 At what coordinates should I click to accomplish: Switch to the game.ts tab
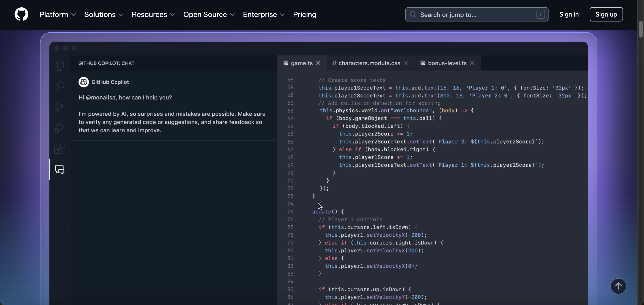(302, 63)
